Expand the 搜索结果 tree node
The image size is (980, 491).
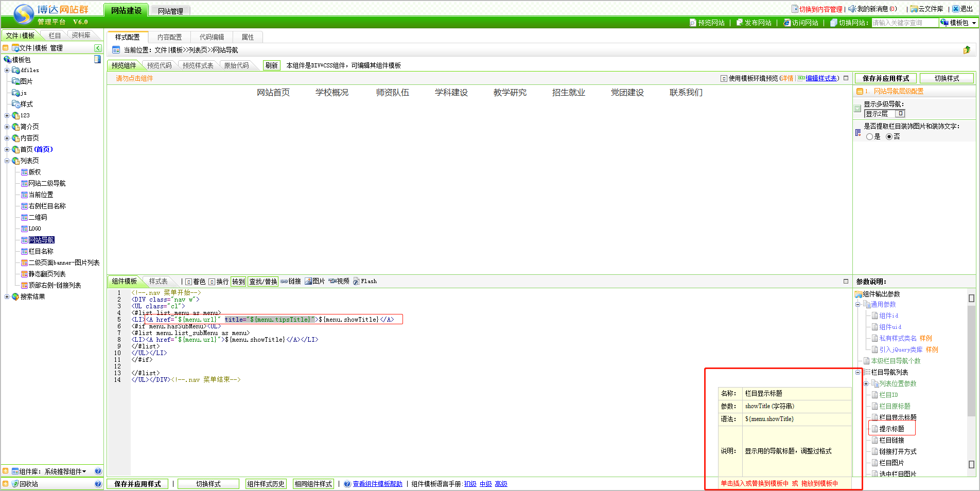click(x=7, y=296)
